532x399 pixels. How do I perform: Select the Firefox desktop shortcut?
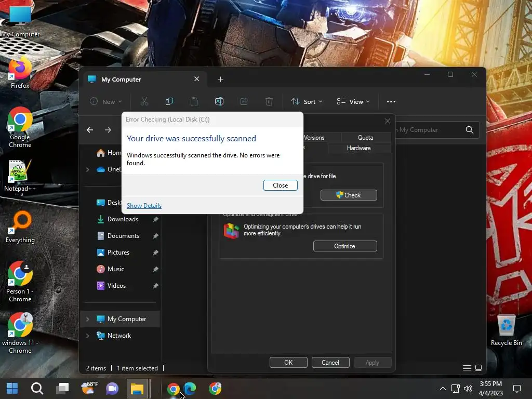click(x=20, y=73)
